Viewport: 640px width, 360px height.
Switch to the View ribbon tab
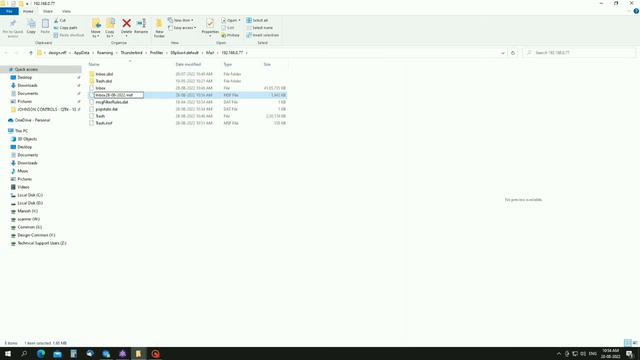click(x=66, y=11)
